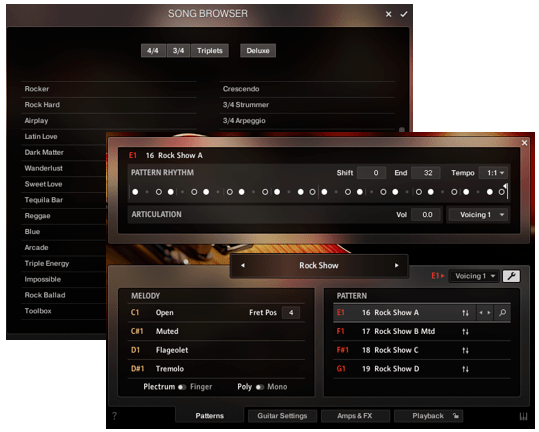
Task: Select D1 Flageolet melody row
Action: click(216, 350)
